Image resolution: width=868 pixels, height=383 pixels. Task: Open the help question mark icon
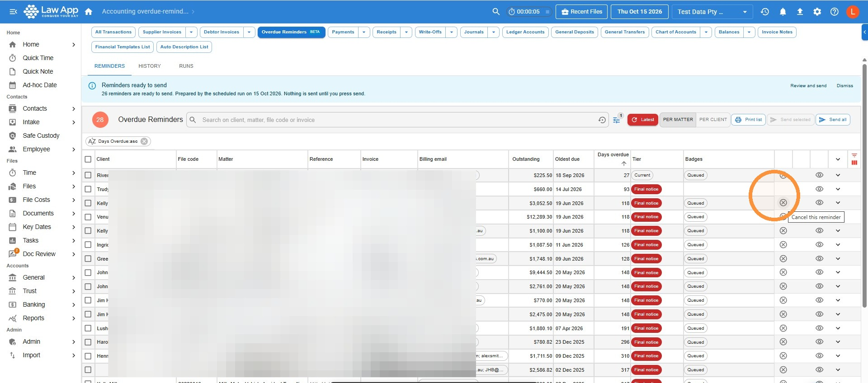click(835, 12)
